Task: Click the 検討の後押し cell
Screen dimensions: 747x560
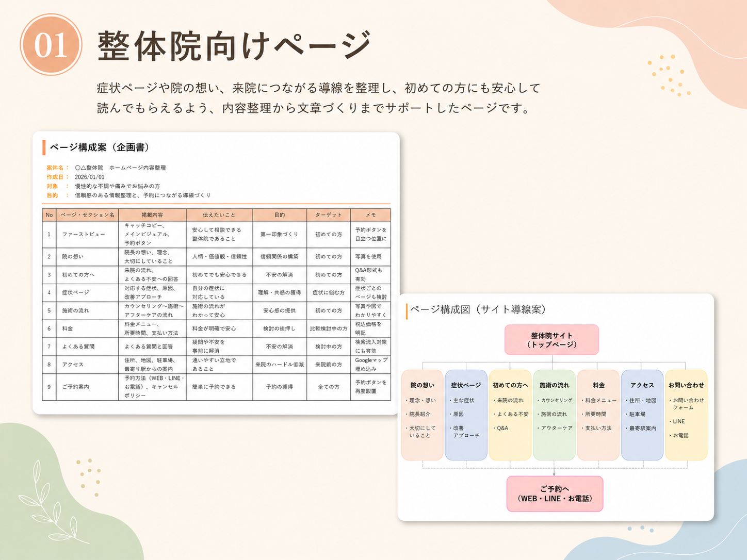Action: [x=279, y=328]
